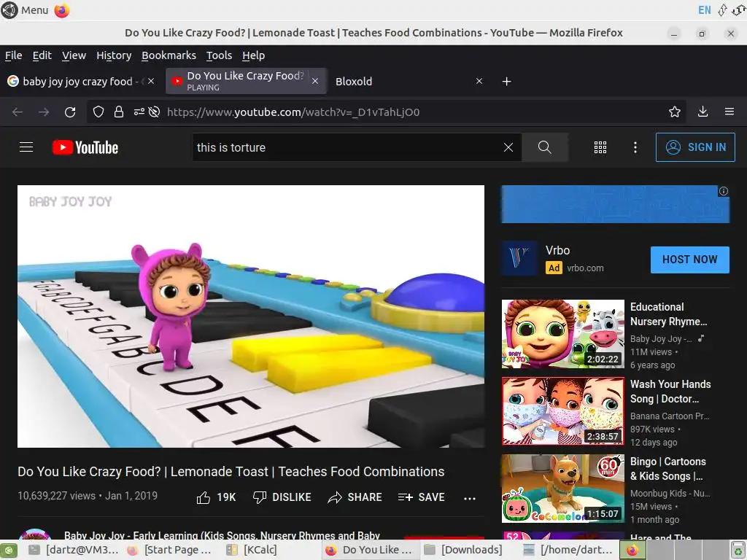Open the Tools menu
Image resolution: width=747 pixels, height=560 pixels.
click(219, 55)
